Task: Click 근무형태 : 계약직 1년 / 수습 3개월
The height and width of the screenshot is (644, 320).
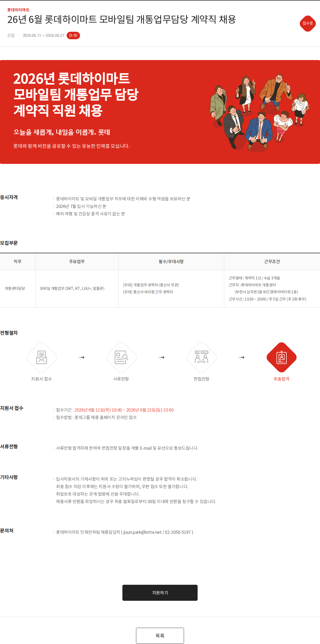Action: coord(254,278)
